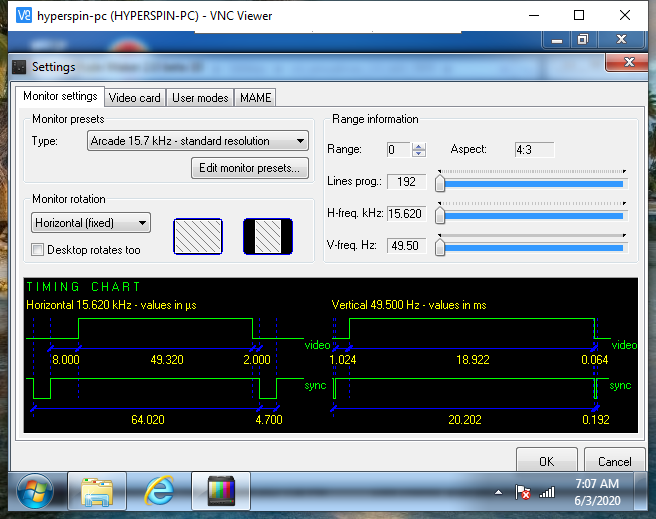
Task: Click the 1.024 vertical timing value
Action: click(343, 360)
